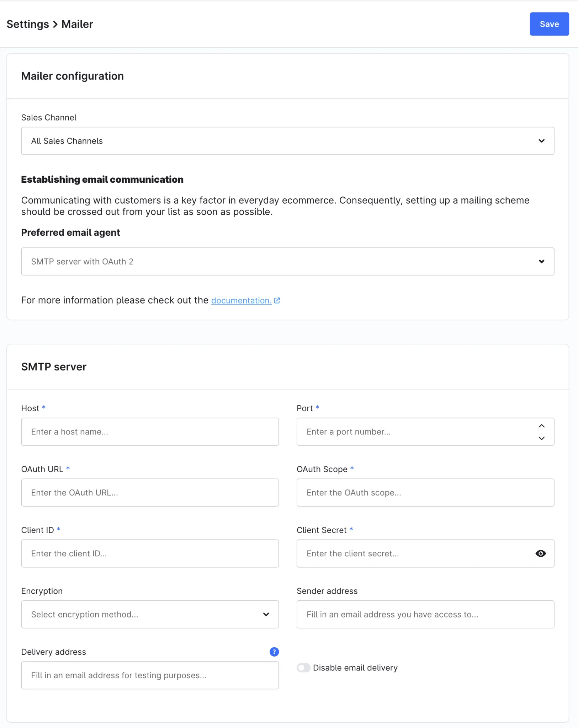The width and height of the screenshot is (578, 728).
Task: Open the Encryption method dropdown
Action: [x=150, y=615]
